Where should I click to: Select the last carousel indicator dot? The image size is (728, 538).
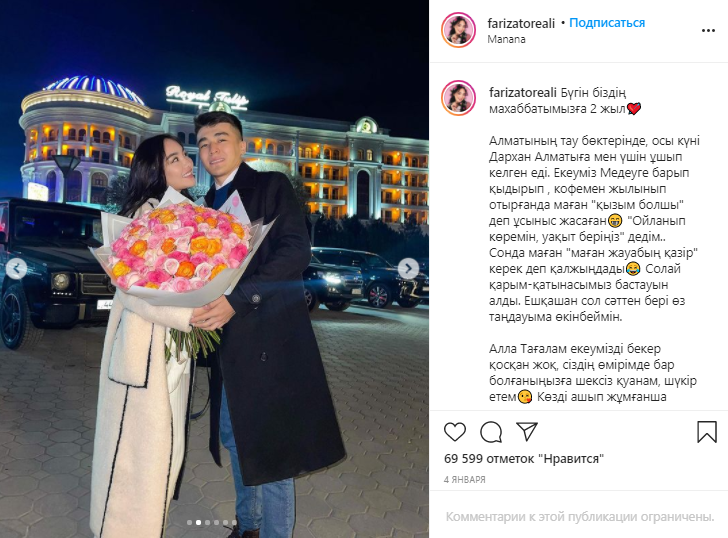tap(234, 522)
